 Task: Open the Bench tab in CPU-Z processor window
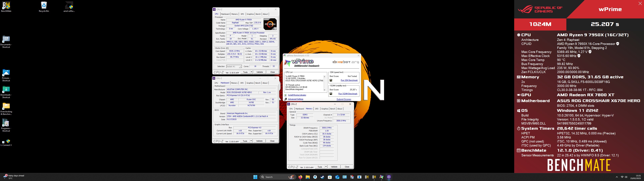[258, 14]
